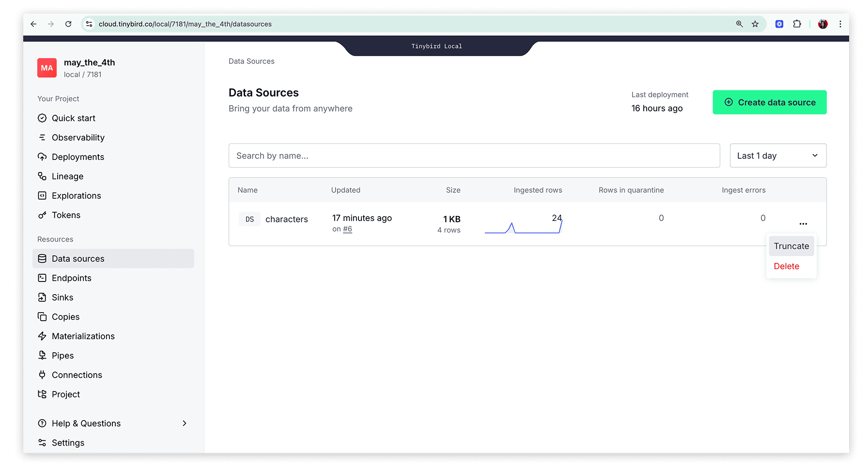Open Materializations lightning icon
The image size is (868, 469).
42,336
